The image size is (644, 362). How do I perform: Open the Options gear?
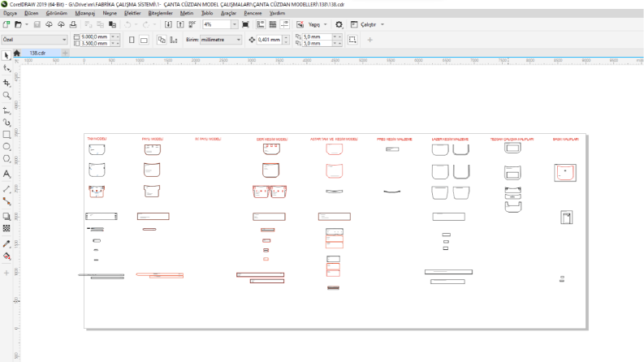coord(339,24)
